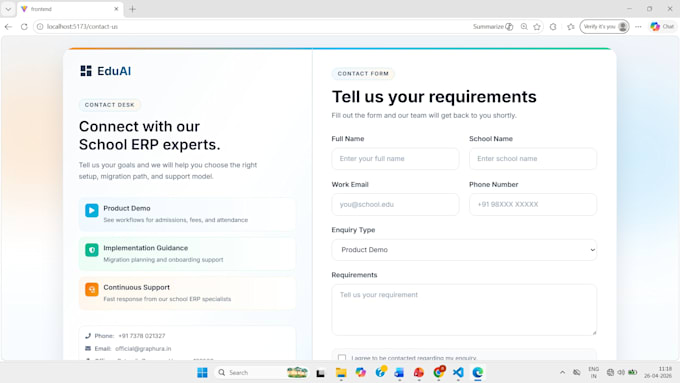
Task: Open volume control in system tray
Action: pos(621,373)
